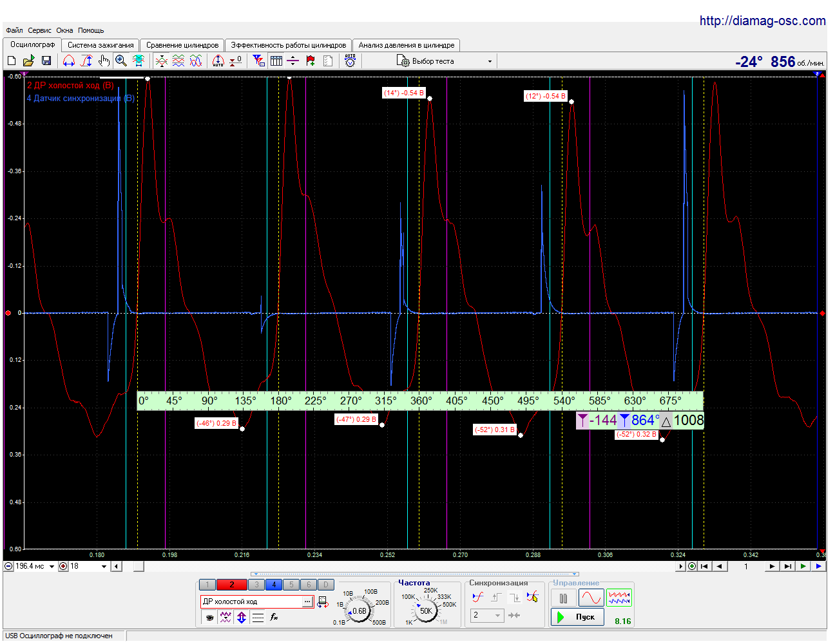Open the sync channel dropdown showing 2

(487, 615)
